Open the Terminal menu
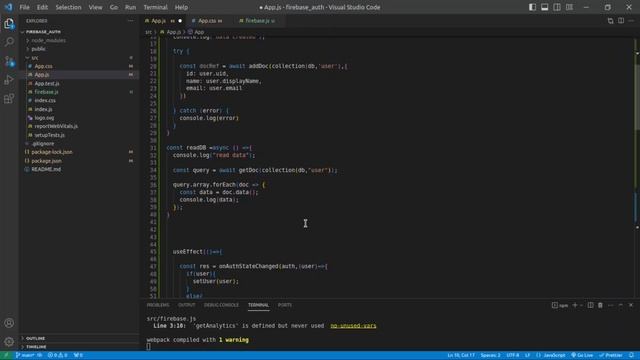The height and width of the screenshot is (360, 640). point(156,7)
